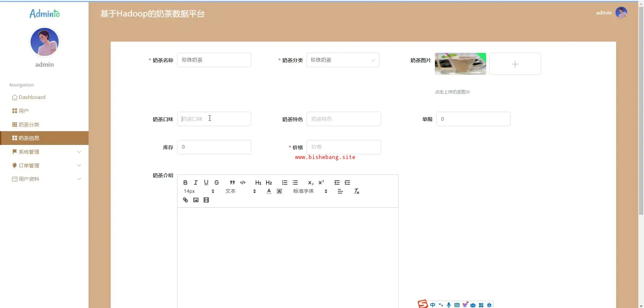
Task: Open the 标准字体 font family dropdown
Action: tap(310, 191)
